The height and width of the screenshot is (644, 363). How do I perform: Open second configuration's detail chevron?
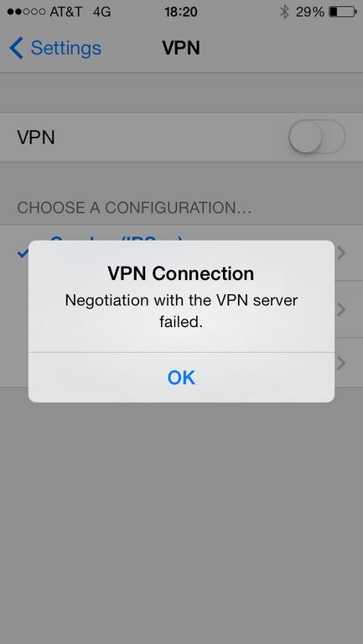tap(341, 309)
